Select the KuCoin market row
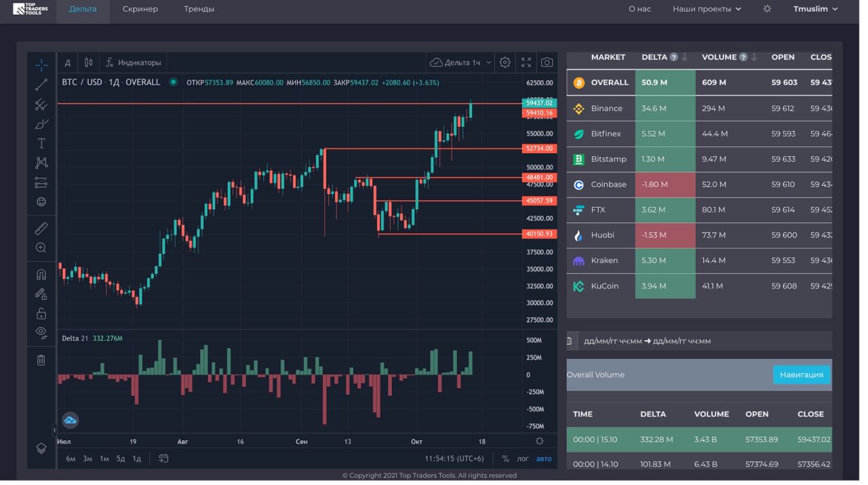The image size is (868, 485). [x=699, y=286]
